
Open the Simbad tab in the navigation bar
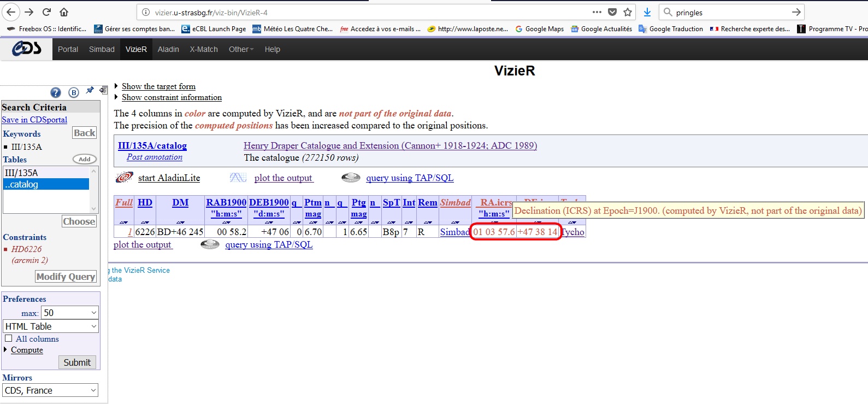(x=102, y=49)
